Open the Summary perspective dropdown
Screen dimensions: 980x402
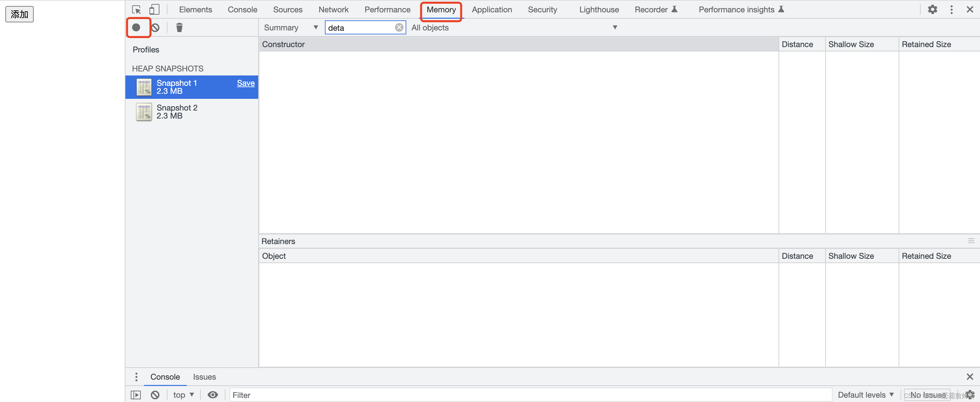point(291,27)
